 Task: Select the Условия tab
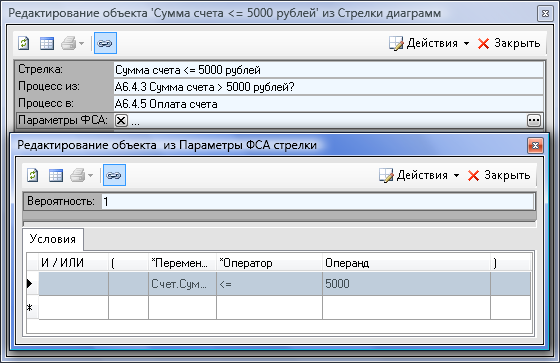click(53, 239)
